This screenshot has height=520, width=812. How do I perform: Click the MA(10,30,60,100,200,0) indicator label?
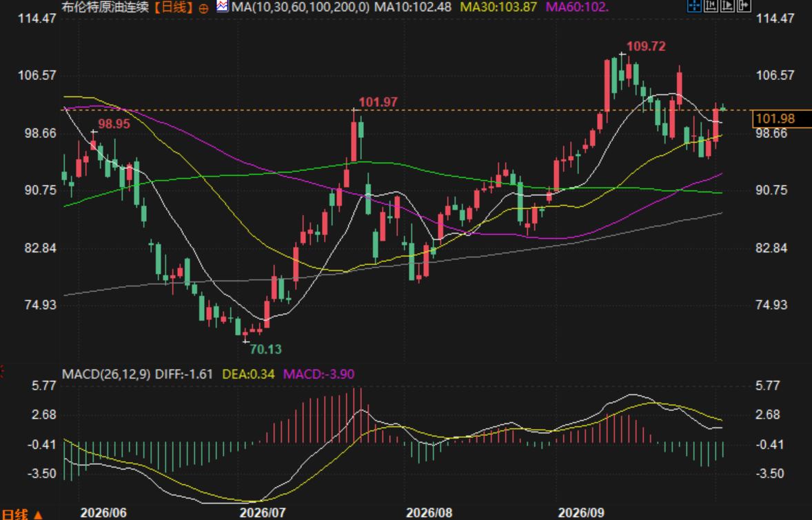pos(301,7)
